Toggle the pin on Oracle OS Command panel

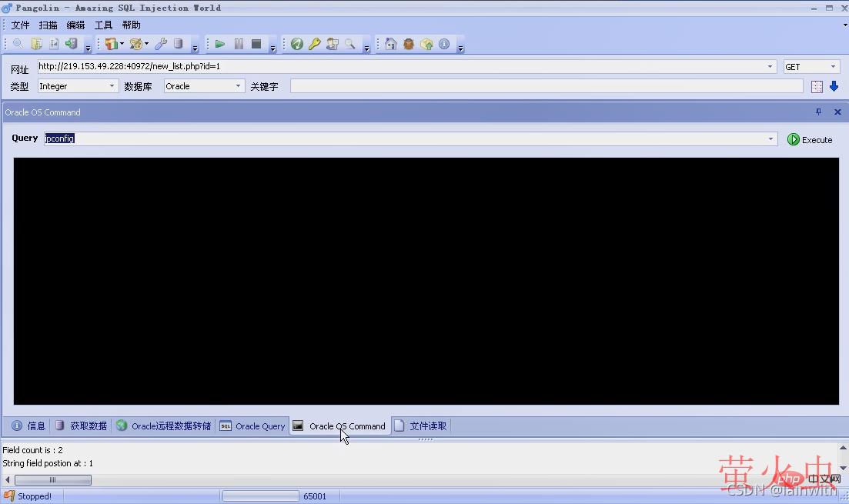point(818,112)
